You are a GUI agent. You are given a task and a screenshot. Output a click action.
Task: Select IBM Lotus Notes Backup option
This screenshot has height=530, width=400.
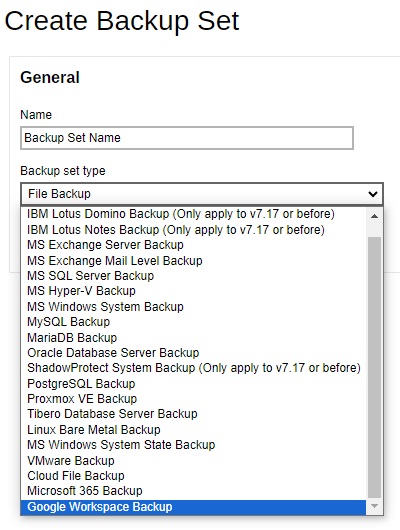193,230
